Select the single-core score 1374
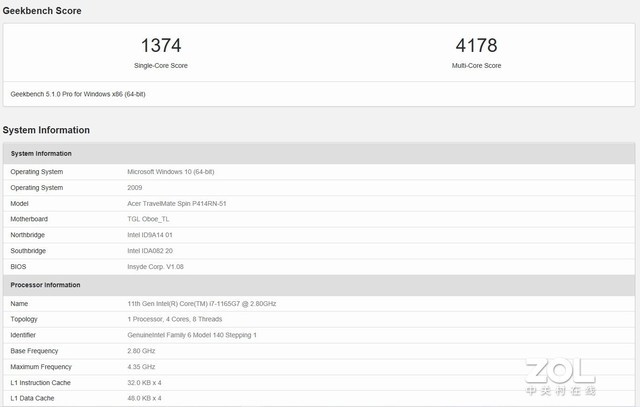This screenshot has height=407, width=640. coord(161,45)
